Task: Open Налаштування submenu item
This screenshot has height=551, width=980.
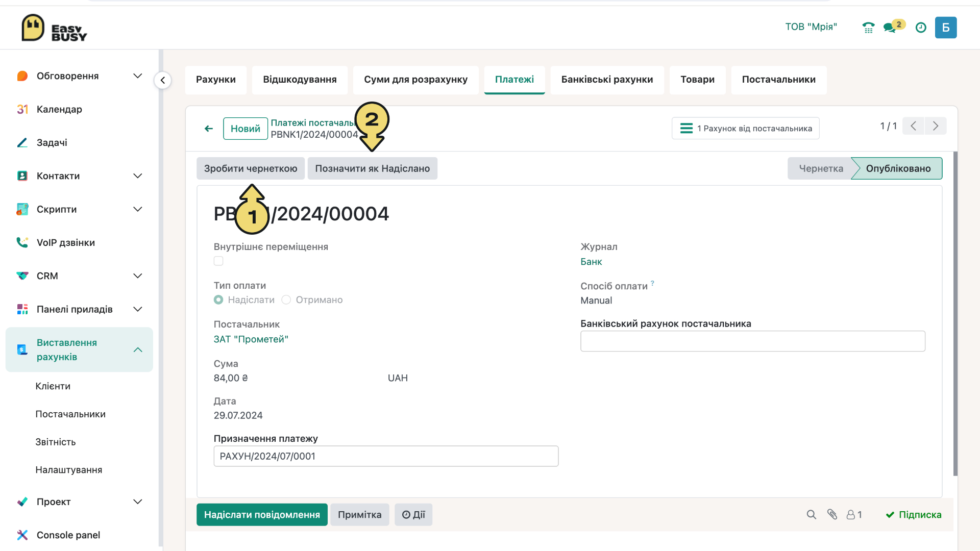Action: click(x=69, y=470)
